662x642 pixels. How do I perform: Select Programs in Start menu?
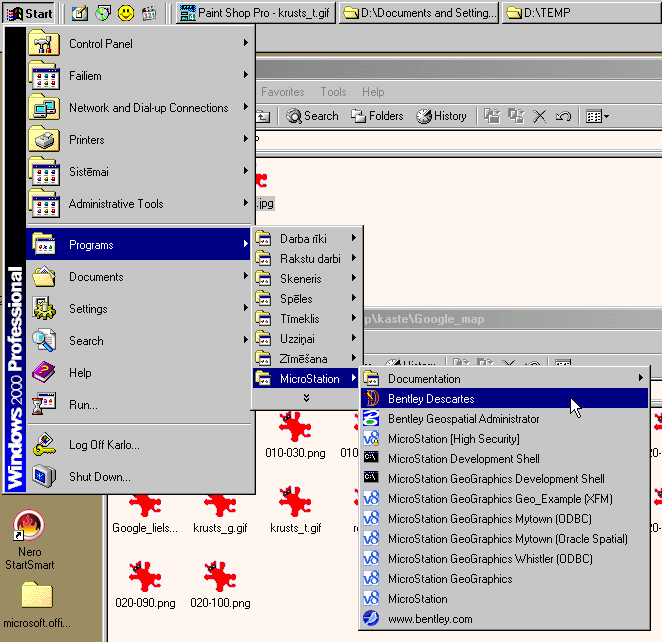pyautogui.click(x=139, y=244)
